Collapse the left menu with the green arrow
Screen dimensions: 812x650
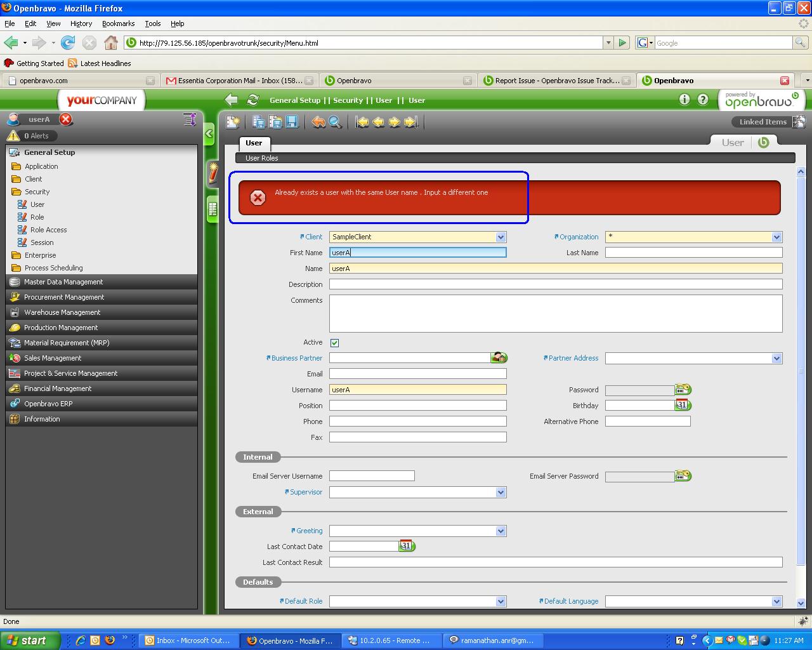click(x=209, y=134)
